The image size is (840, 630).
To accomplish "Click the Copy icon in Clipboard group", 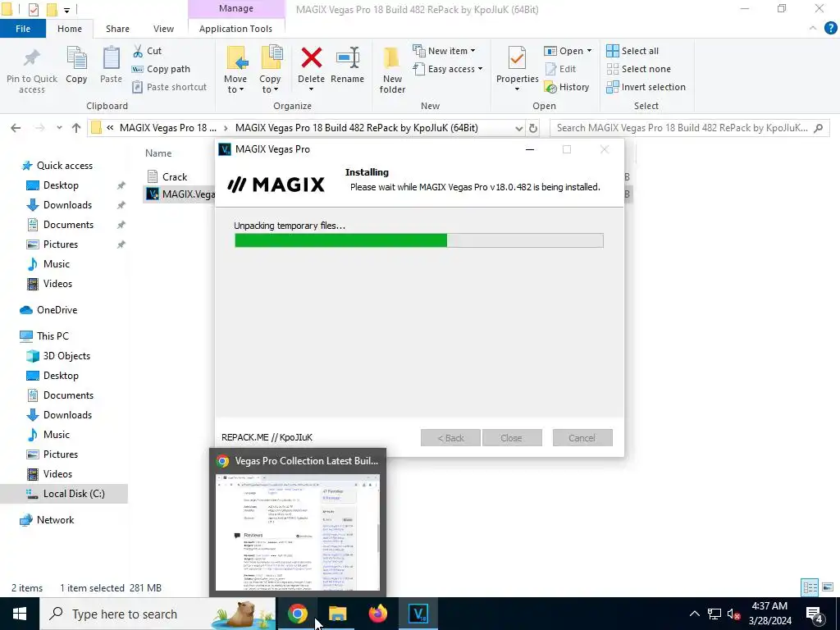I will (x=76, y=58).
